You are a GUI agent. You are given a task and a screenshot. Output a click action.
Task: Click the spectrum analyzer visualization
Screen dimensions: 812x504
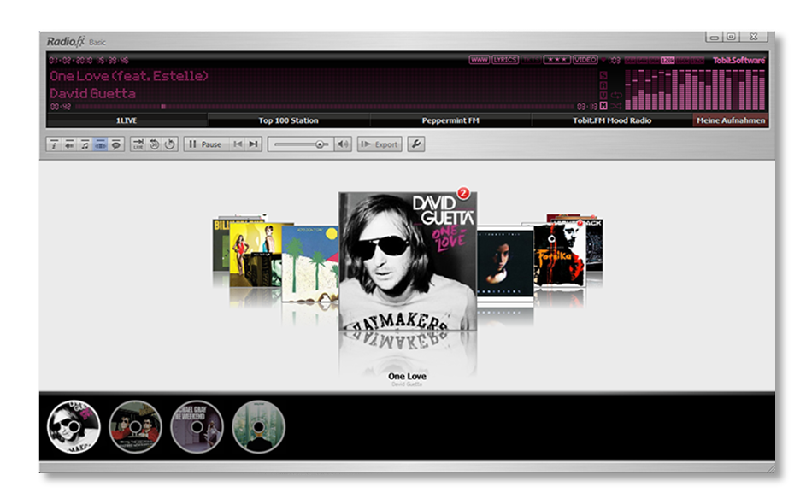coord(695,89)
